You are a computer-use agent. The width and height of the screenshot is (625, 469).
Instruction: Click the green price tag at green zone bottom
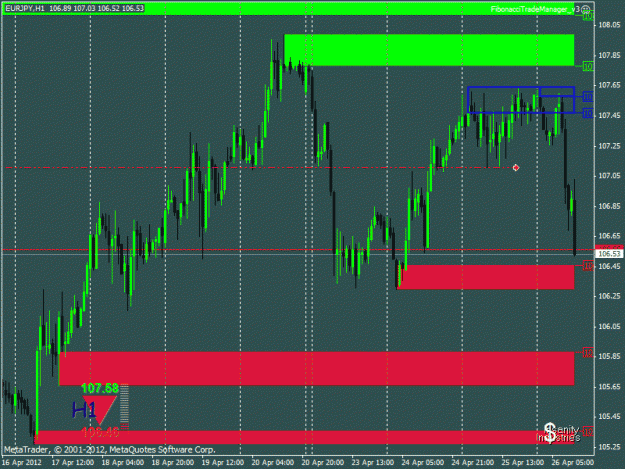click(588, 66)
